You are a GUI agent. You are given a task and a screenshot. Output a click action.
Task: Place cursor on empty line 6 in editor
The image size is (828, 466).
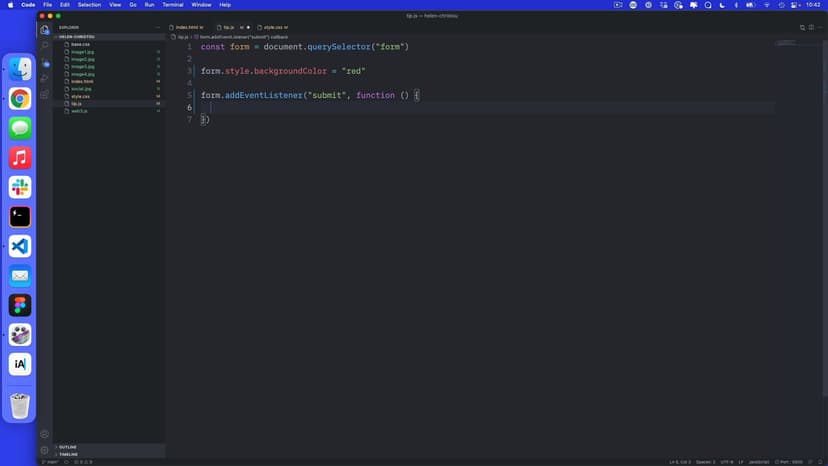click(x=400, y=107)
